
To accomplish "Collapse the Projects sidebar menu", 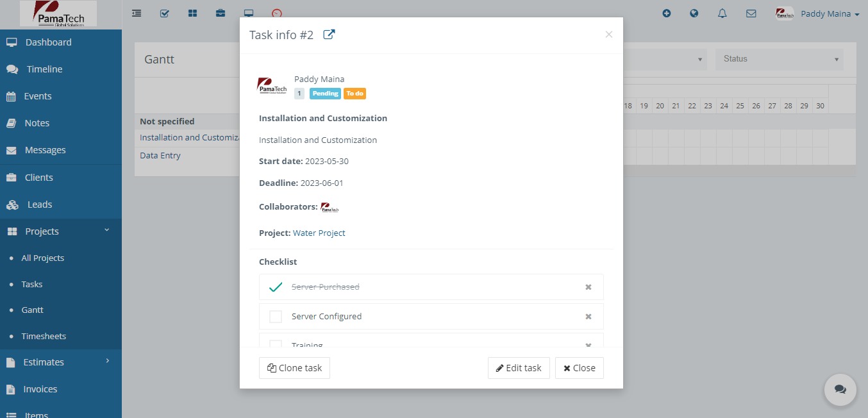I will (61, 231).
